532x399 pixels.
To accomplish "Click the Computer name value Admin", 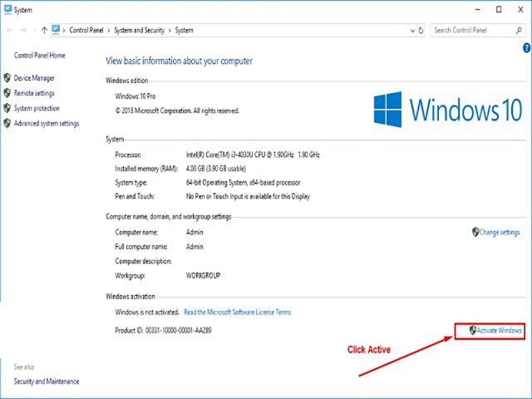I will [195, 233].
